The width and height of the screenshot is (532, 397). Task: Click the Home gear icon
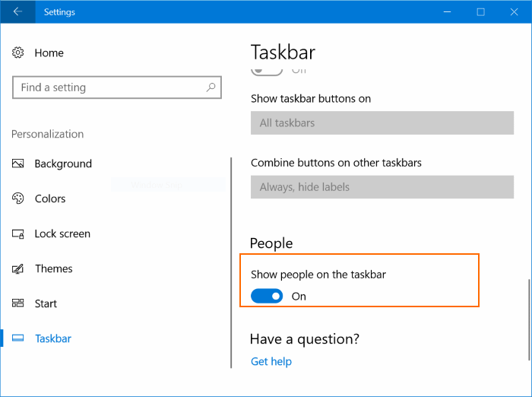coord(18,52)
